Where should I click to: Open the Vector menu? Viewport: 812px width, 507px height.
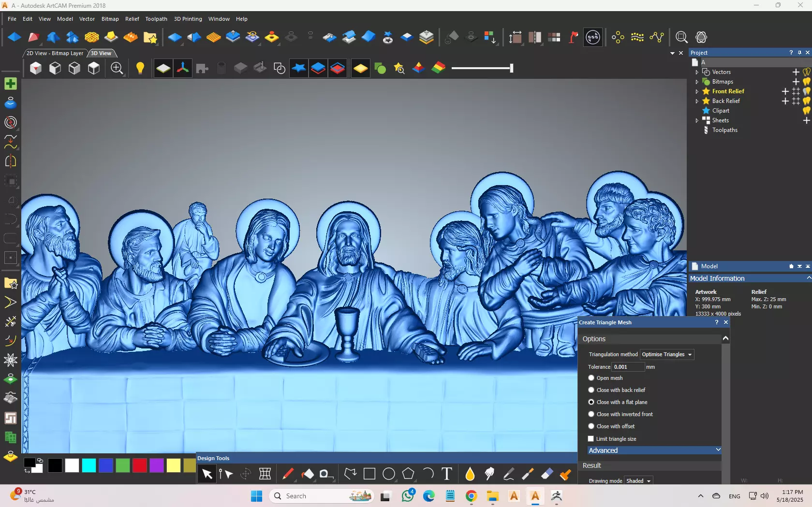tap(87, 19)
